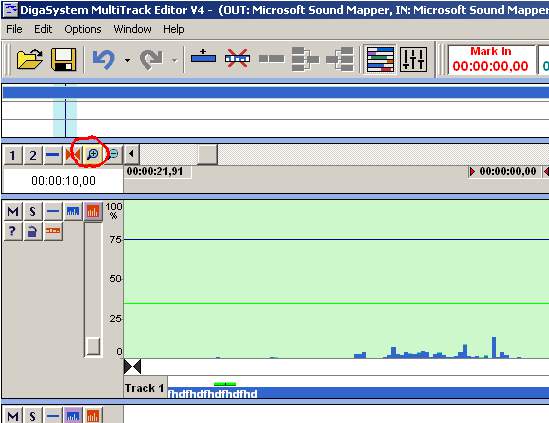Viewport: 549px width, 423px height.
Task: Delete the track using the red X icon
Action: click(237, 58)
